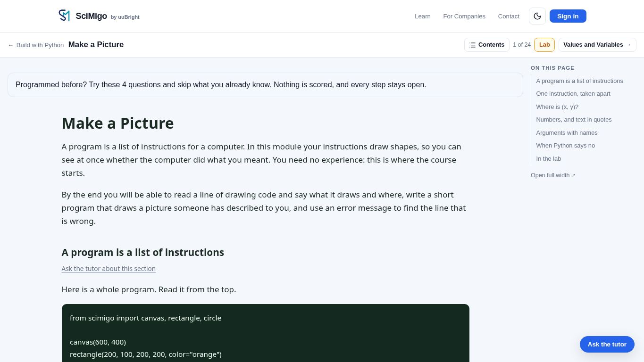Click Open full width link
This screenshot has width=644, height=362.
pyautogui.click(x=553, y=175)
